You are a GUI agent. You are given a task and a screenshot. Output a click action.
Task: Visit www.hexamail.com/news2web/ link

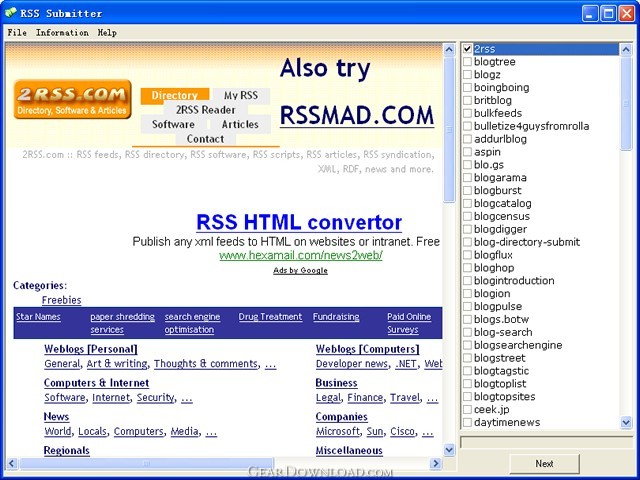coord(301,256)
